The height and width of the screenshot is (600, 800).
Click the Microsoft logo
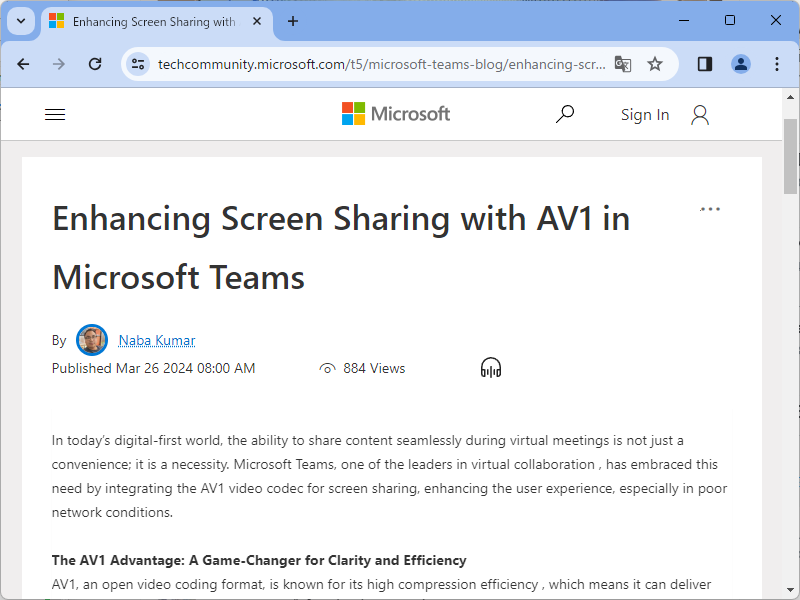tap(396, 114)
